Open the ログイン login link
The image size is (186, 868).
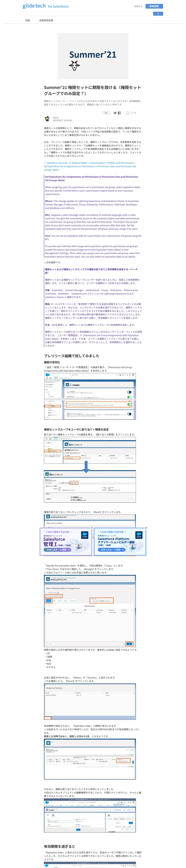pyautogui.click(x=138, y=6)
